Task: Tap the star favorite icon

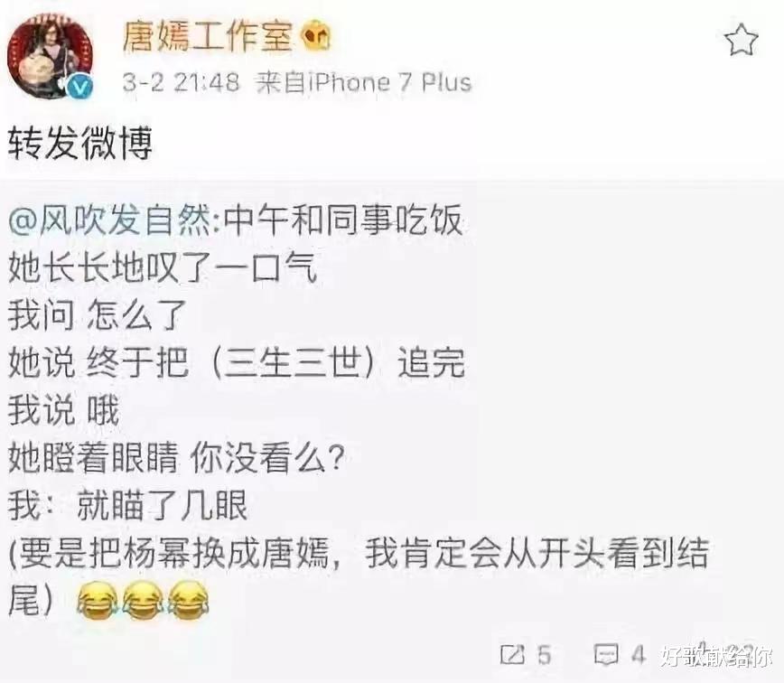Action: (x=741, y=40)
